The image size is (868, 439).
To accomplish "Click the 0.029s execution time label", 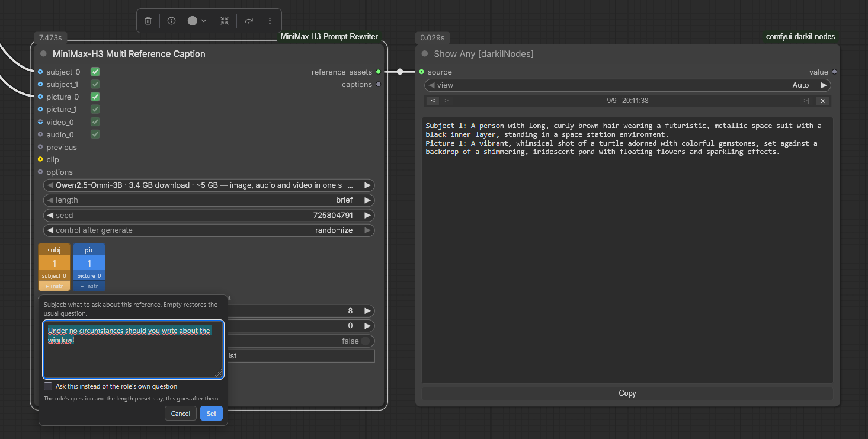I will pyautogui.click(x=432, y=37).
